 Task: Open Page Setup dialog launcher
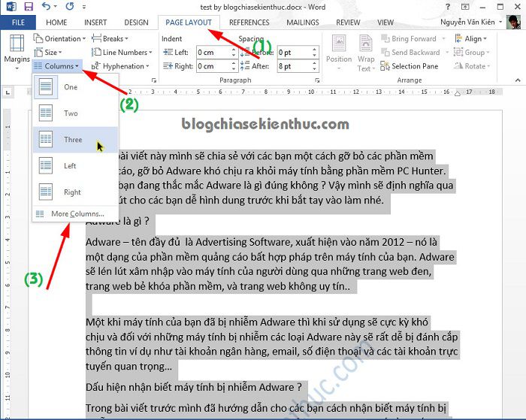click(x=153, y=80)
